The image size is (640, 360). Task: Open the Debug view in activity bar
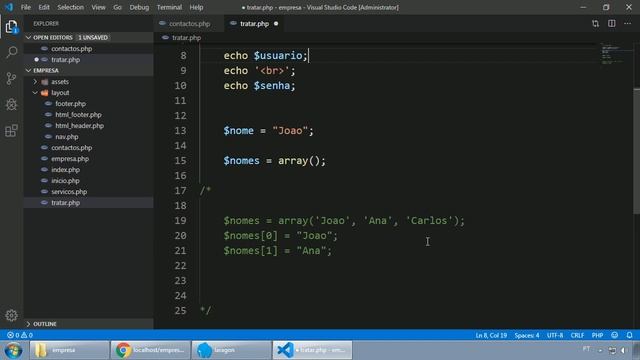click(11, 104)
